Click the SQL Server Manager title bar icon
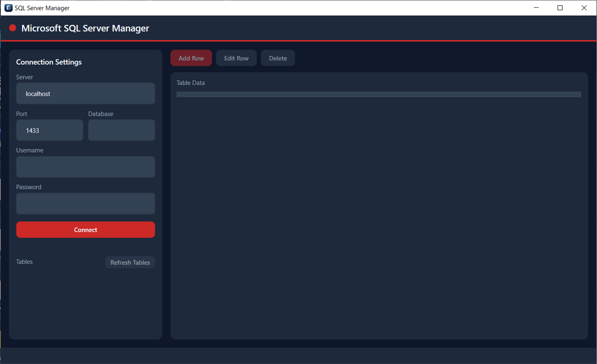This screenshot has height=364, width=597. point(8,8)
